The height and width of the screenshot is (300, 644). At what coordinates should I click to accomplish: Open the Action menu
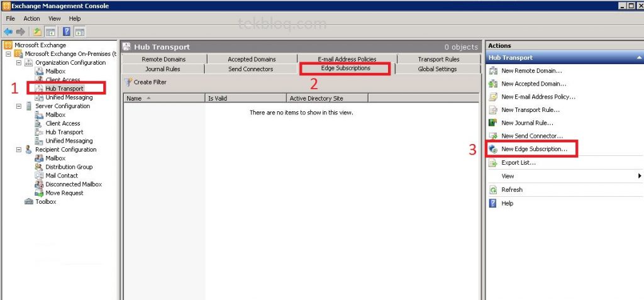coord(31,18)
